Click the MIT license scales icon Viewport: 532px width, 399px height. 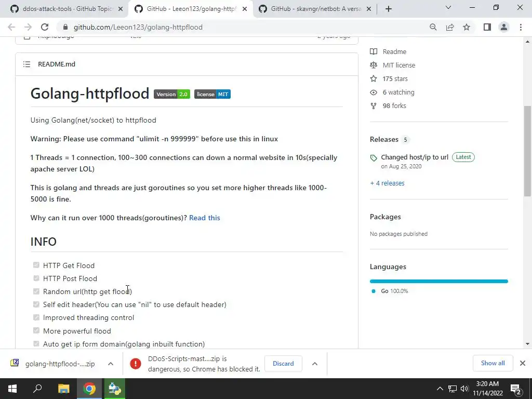point(374,65)
